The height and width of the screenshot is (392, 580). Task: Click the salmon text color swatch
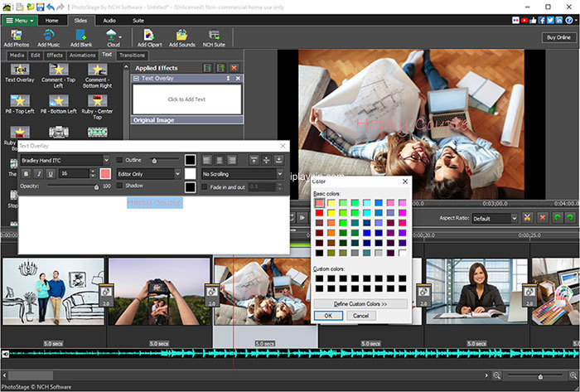(105, 173)
